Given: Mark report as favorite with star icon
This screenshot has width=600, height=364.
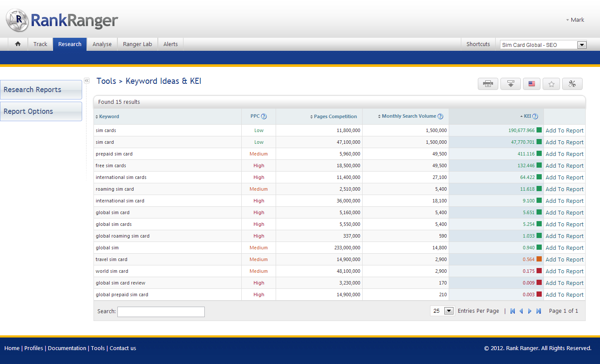Looking at the screenshot, I should pos(551,84).
